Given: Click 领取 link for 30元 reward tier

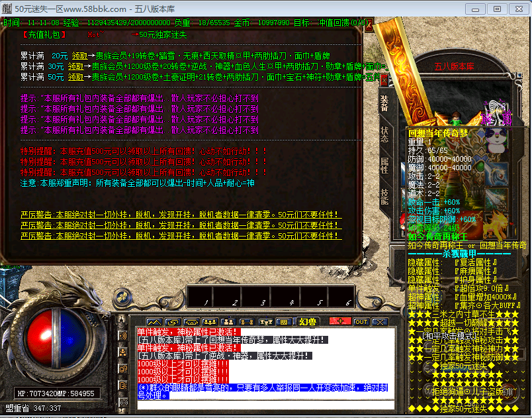Looking at the screenshot, I should coord(75,66).
